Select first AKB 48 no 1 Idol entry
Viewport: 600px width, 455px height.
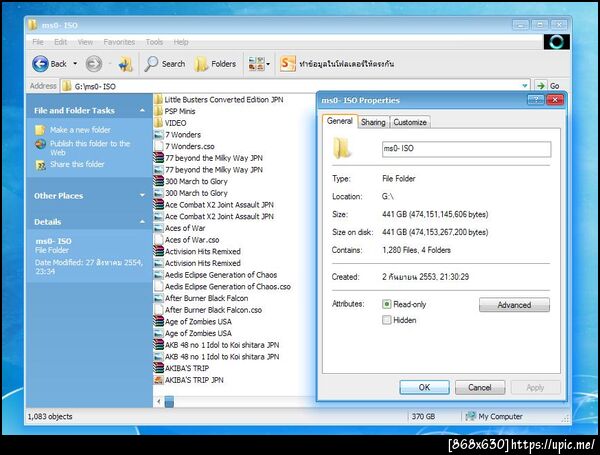coord(217,345)
